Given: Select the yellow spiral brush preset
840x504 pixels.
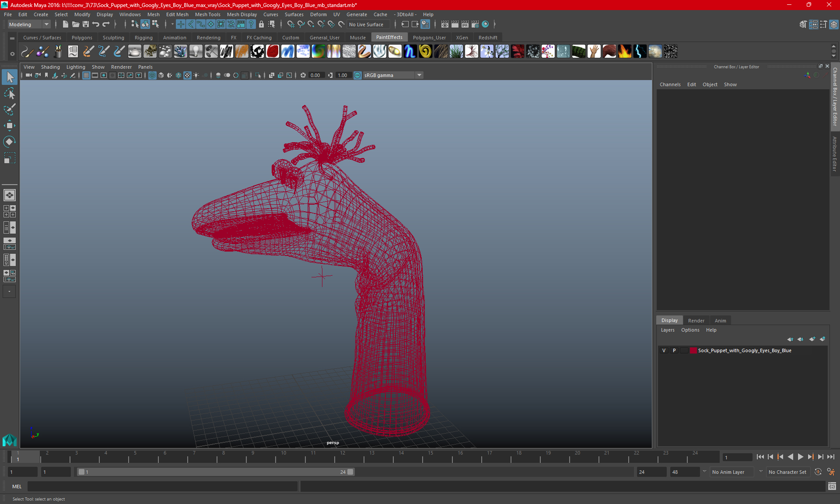Looking at the screenshot, I should (x=426, y=52).
